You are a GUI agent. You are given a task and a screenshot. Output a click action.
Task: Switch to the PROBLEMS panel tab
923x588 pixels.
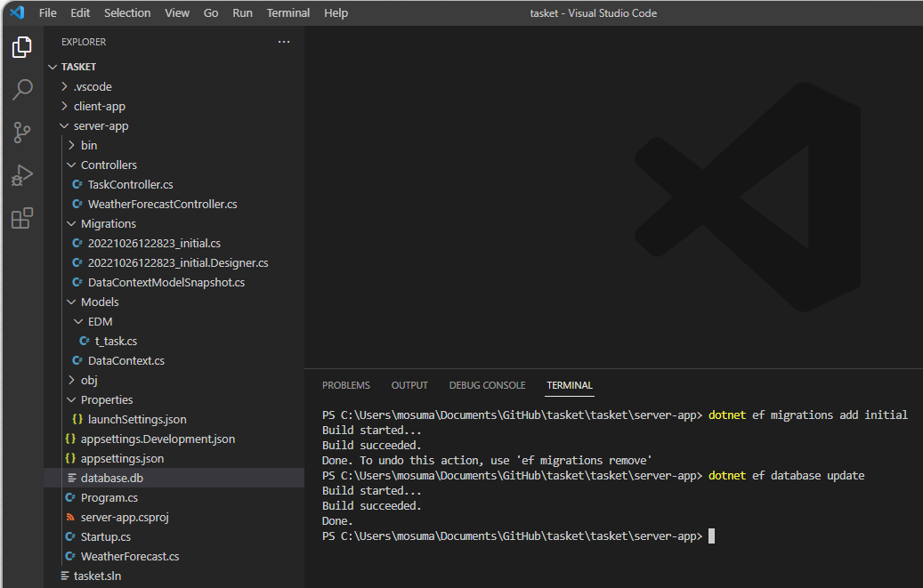coord(346,385)
